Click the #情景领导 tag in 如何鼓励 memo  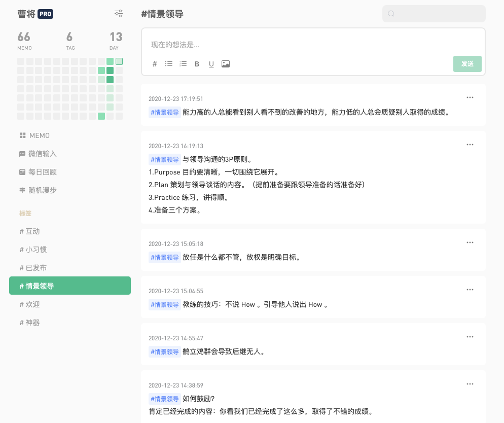point(165,399)
